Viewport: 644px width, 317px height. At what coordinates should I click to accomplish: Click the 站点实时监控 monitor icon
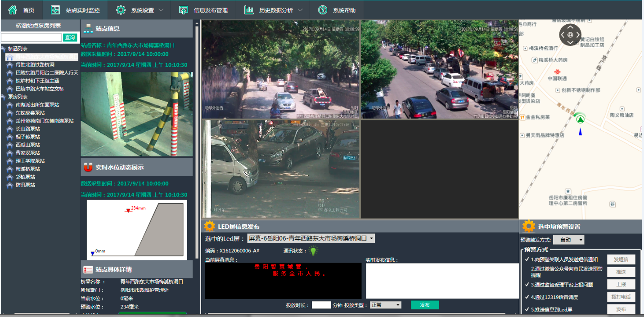(x=55, y=10)
